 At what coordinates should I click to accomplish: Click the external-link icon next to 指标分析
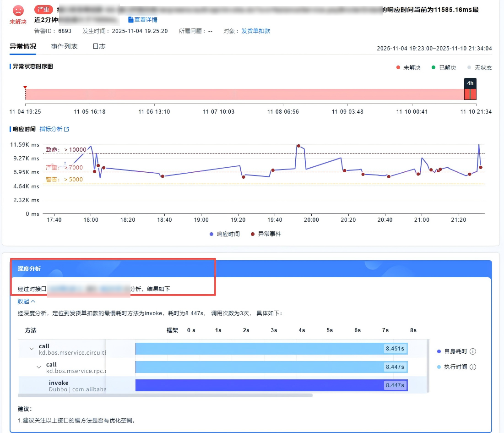pyautogui.click(x=66, y=129)
